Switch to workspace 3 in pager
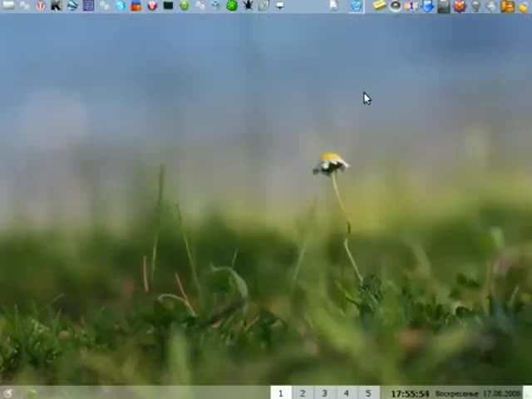 324,393
